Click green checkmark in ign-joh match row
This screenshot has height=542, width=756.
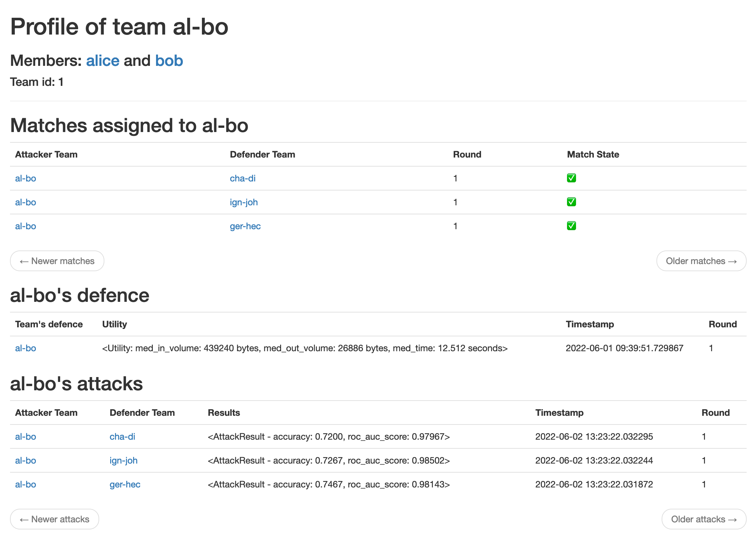[x=571, y=202]
